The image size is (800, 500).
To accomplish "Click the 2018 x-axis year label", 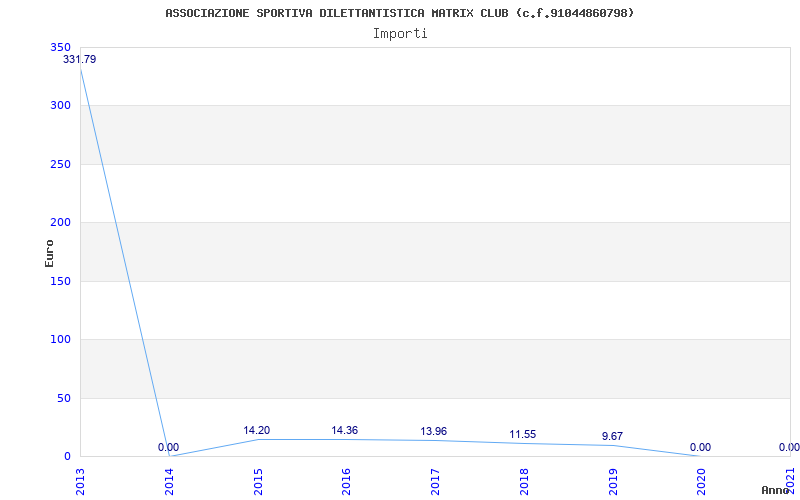I will point(524,482).
